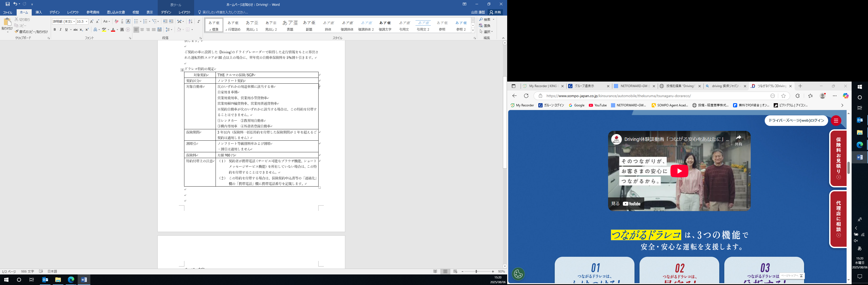Viewport: 868px width, 285px height.
Task: Click the Format Painter (書式のコピー/貼り付け) button
Action: coord(31,32)
